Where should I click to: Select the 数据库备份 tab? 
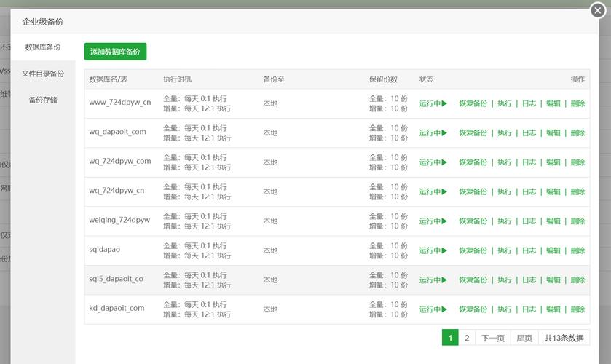tap(43, 47)
